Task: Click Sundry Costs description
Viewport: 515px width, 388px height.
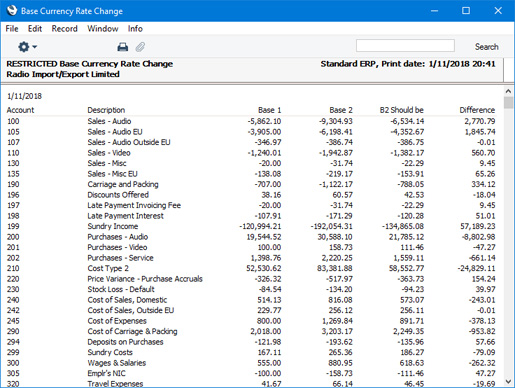Action: click(110, 352)
